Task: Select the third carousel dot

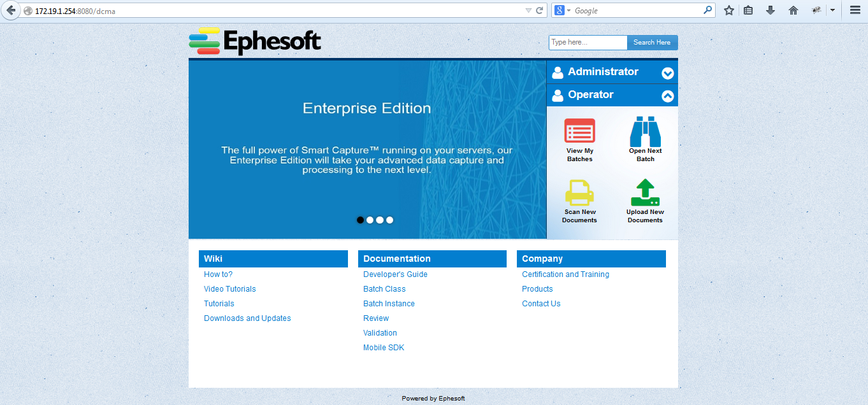Action: pos(380,220)
